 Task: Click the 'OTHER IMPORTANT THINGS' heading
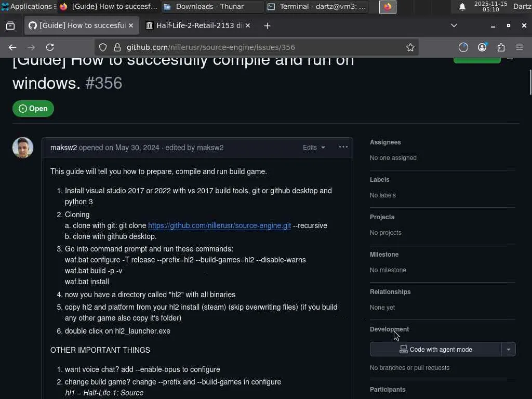point(100,350)
